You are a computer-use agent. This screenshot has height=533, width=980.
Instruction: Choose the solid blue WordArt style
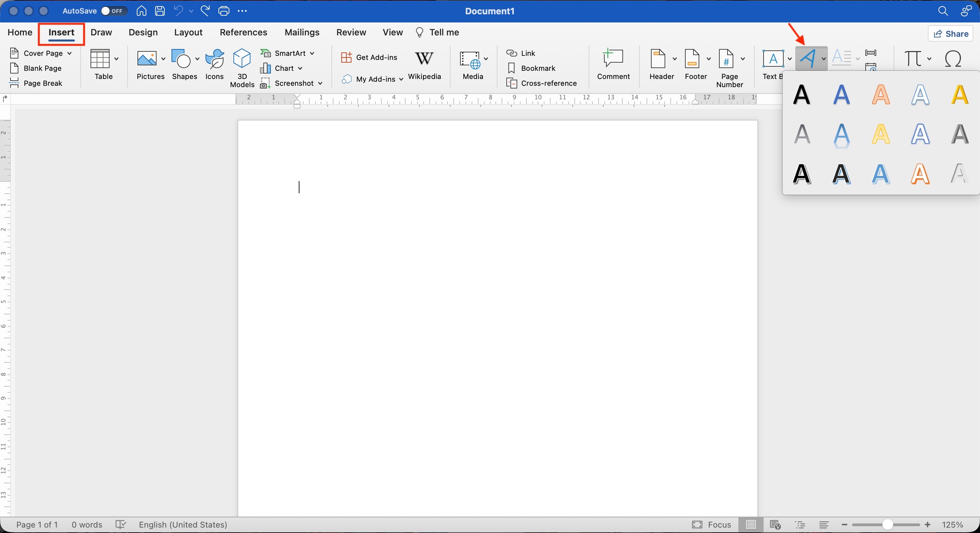(841, 95)
